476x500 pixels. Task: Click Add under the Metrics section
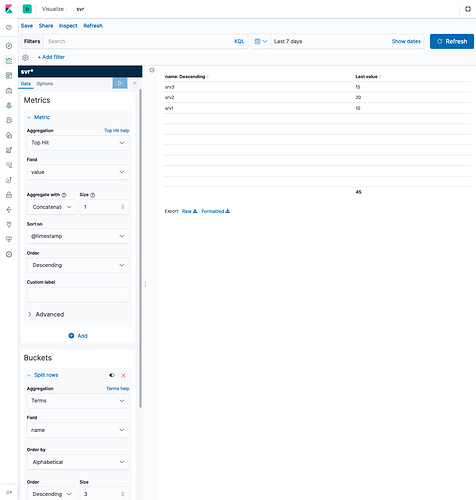pos(78,336)
